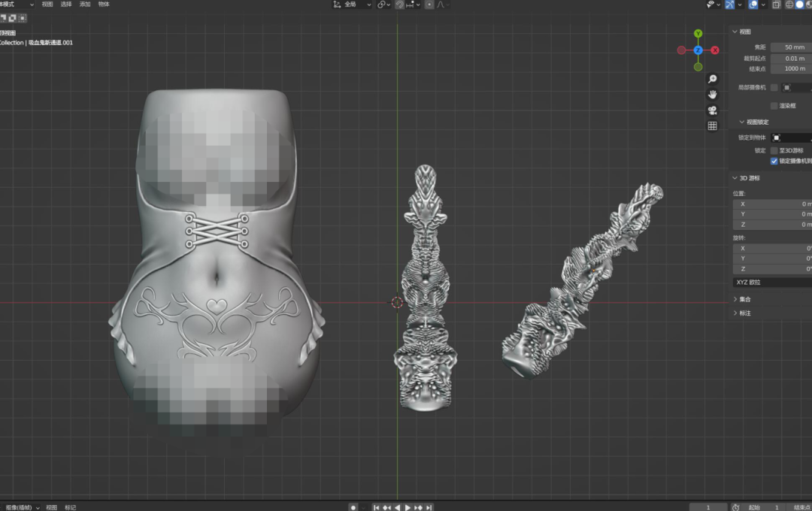Tick the 至3D游标 lock checkbox
The width and height of the screenshot is (812, 511).
pos(774,150)
